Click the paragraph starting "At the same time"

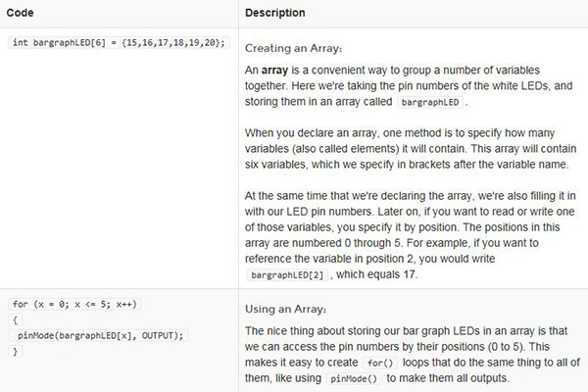point(411,225)
